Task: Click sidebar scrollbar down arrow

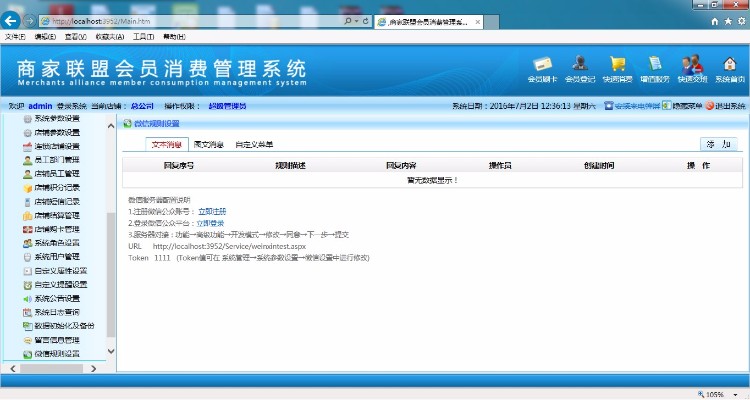Action: [x=111, y=351]
